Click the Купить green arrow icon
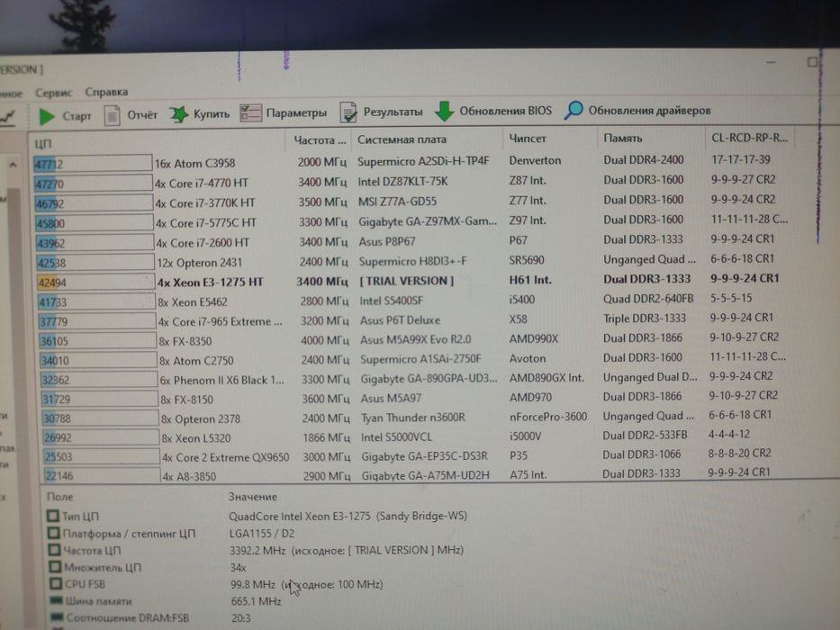This screenshot has width=840, height=630. click(179, 114)
